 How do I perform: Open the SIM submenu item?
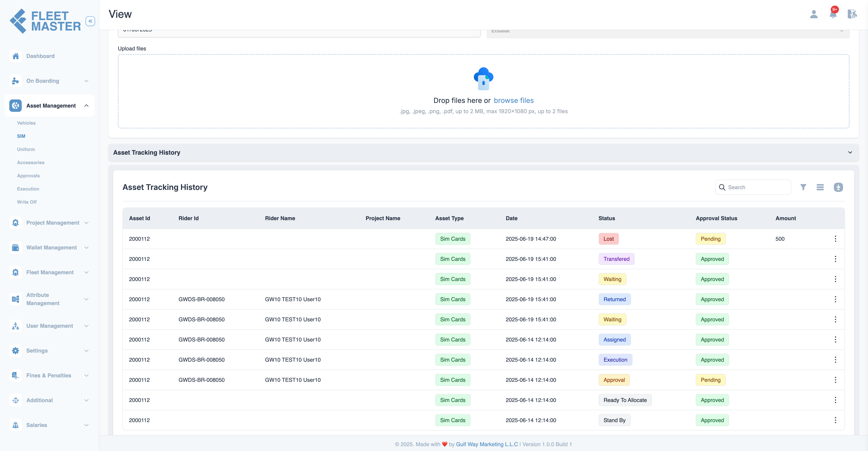click(21, 136)
